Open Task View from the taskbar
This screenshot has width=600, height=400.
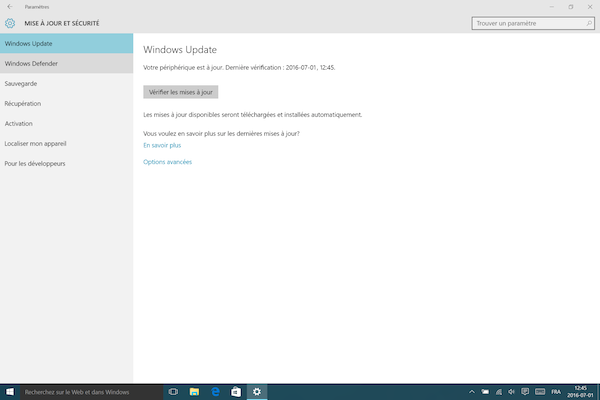click(x=173, y=392)
